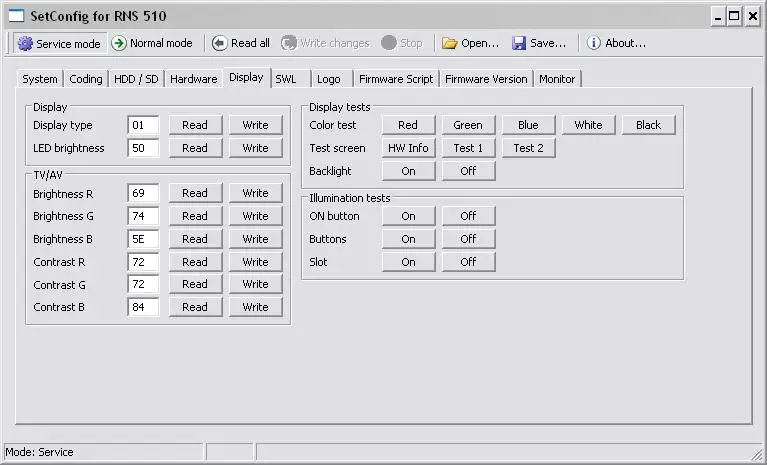This screenshot has width=767, height=465.
Task: Turn Backlight On
Action: click(x=408, y=171)
